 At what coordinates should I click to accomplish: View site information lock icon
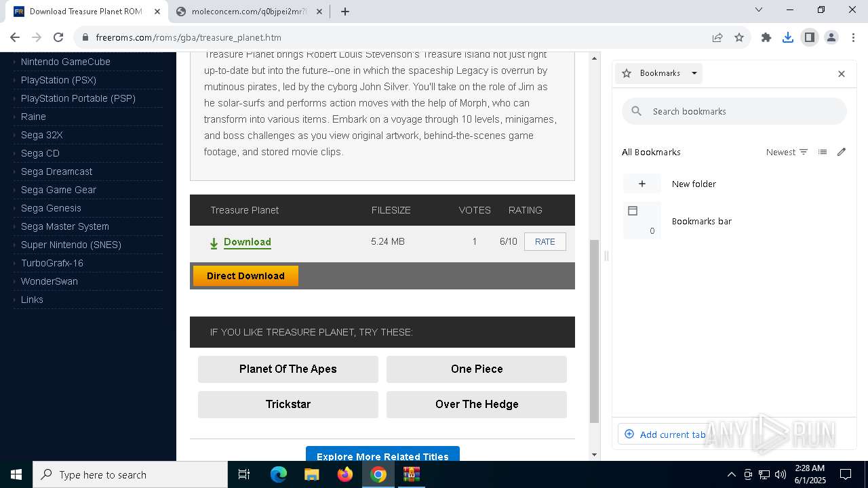point(85,37)
